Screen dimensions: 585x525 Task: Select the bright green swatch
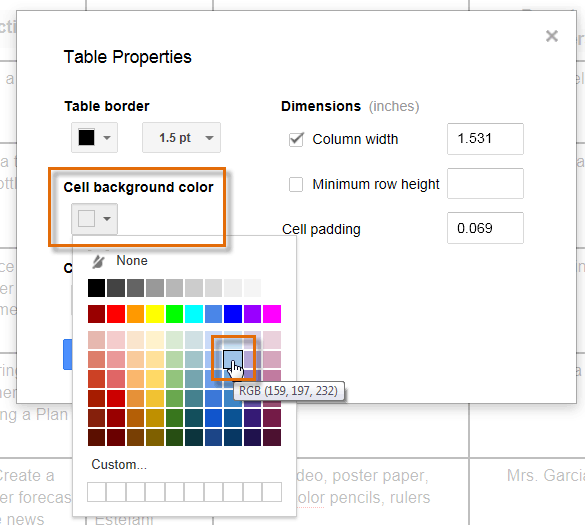pyautogui.click(x=174, y=314)
